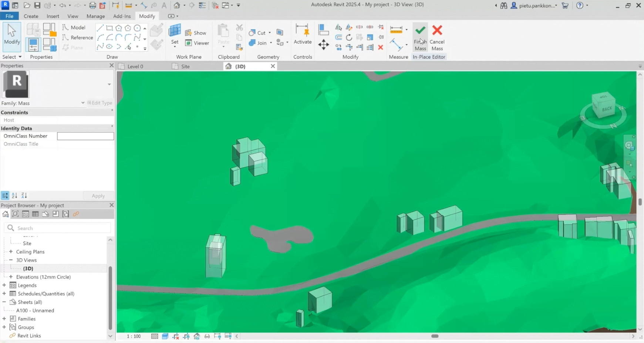Open the Insert ribbon tab
The image size is (644, 343).
[53, 16]
